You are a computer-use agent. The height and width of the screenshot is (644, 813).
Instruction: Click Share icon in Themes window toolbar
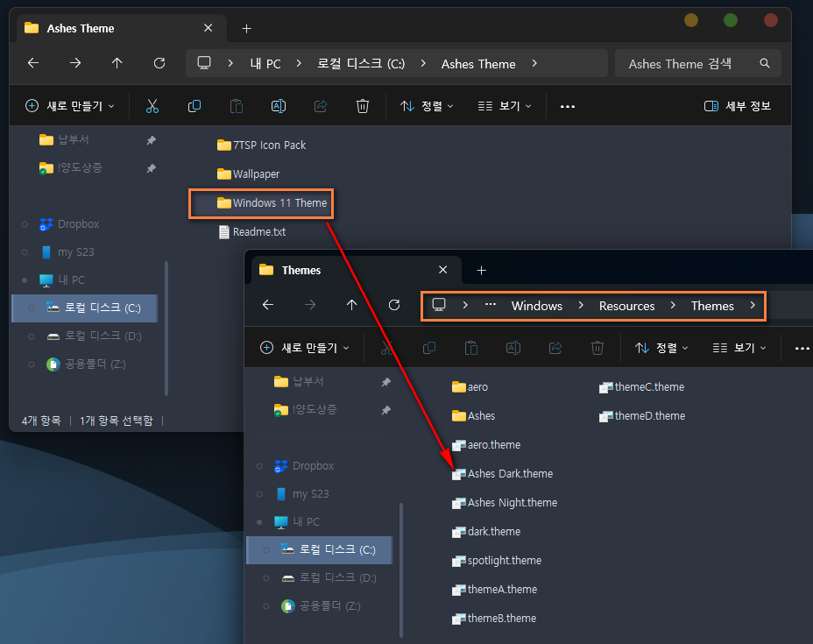pos(555,348)
